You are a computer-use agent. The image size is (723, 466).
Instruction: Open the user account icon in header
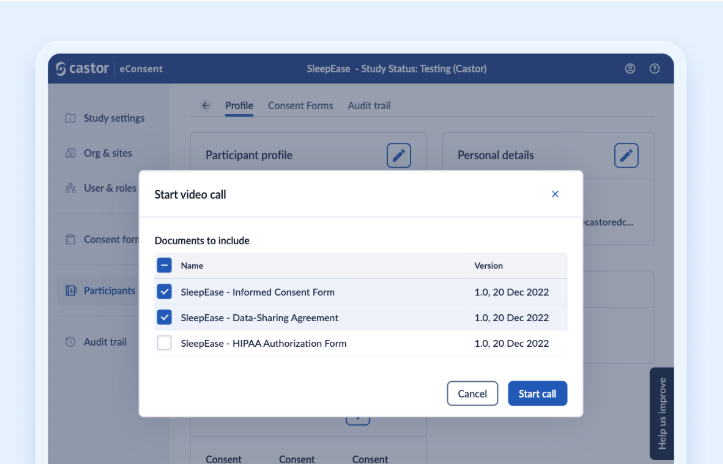[x=630, y=69]
